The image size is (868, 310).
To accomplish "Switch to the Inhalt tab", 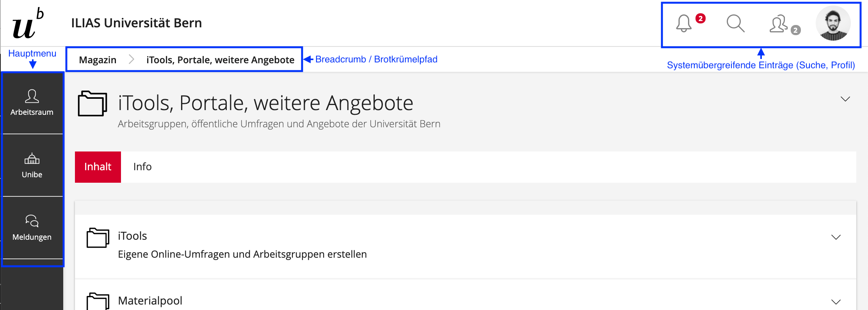I will pyautogui.click(x=98, y=167).
